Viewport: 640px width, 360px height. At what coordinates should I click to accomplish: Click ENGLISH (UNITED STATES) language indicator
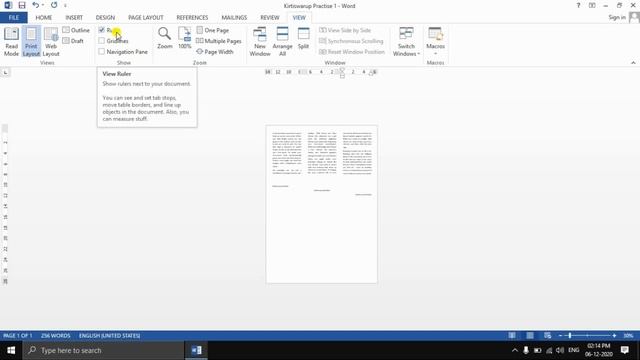109,336
